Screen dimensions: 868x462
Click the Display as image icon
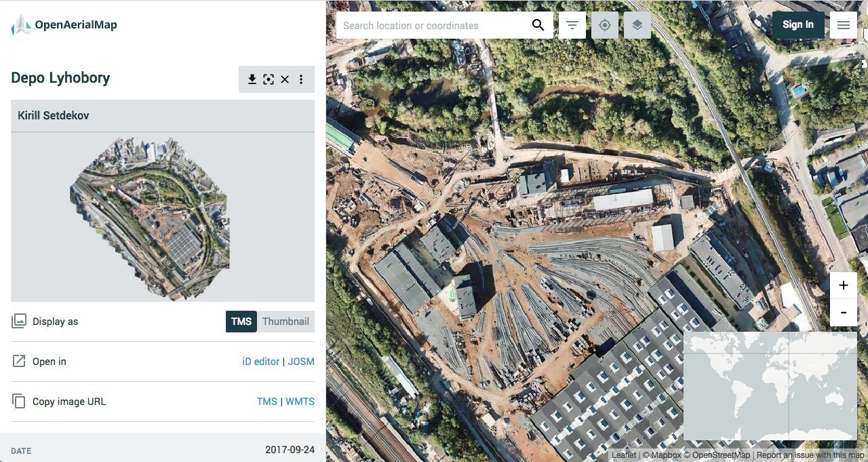(x=19, y=322)
